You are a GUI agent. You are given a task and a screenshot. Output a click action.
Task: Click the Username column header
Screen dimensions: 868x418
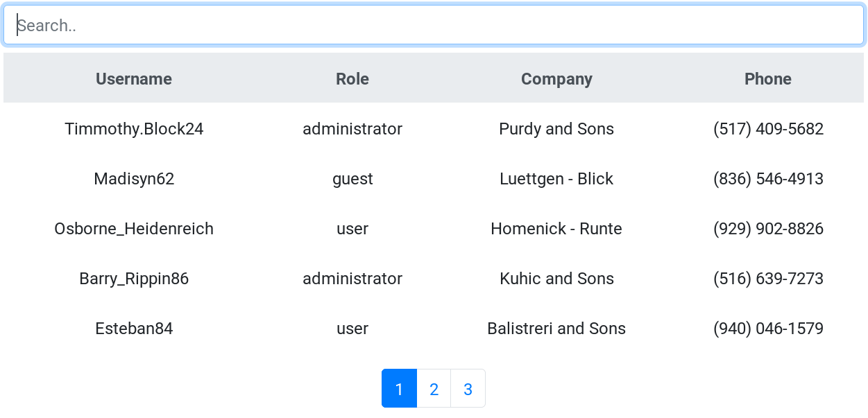pyautogui.click(x=134, y=79)
